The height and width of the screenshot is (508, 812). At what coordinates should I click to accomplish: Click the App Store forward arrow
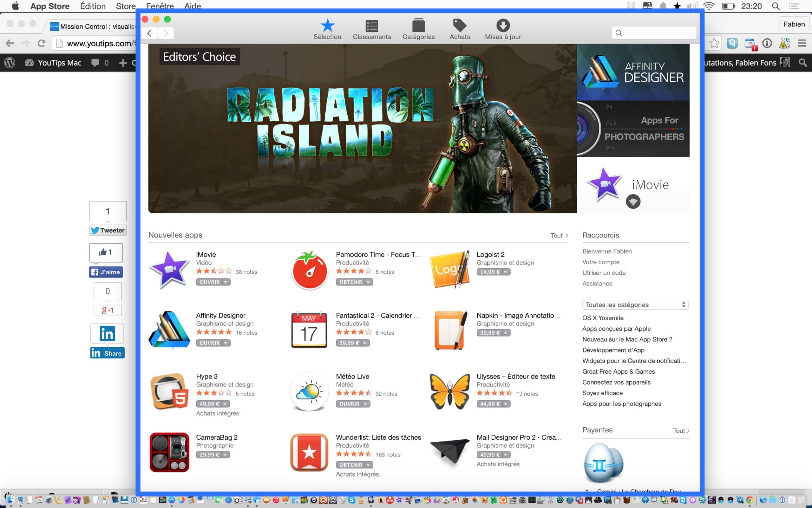[166, 33]
